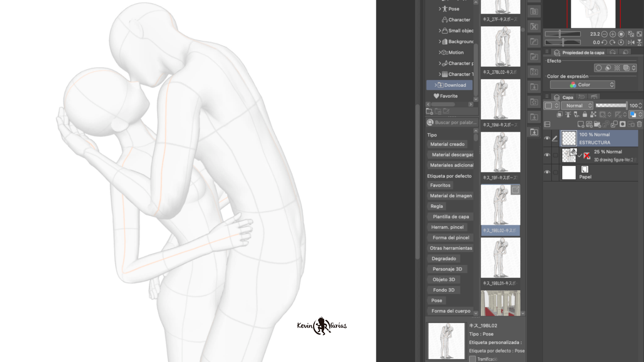Click the new raster layer icon

(580, 124)
